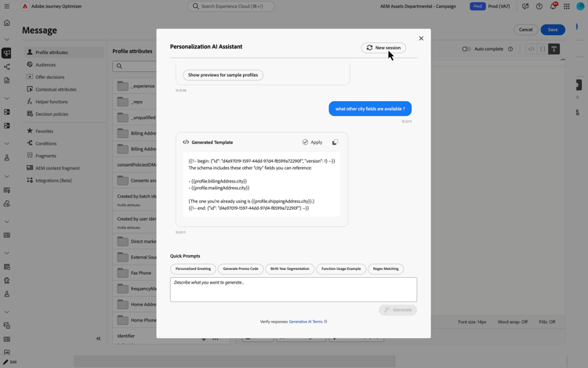Open the notifications bell
The height and width of the screenshot is (368, 588).
[x=553, y=6]
